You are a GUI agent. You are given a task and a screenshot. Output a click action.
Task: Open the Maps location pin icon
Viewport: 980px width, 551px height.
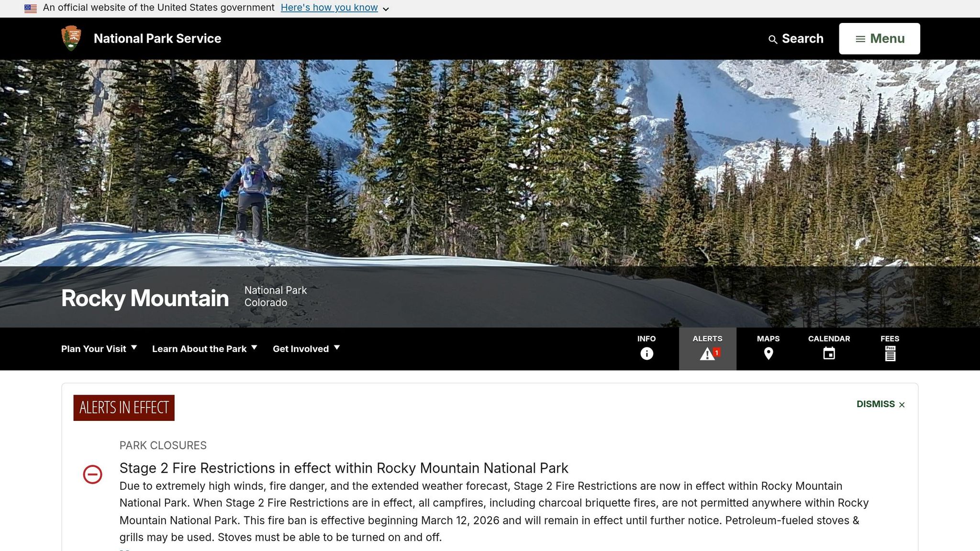768,353
